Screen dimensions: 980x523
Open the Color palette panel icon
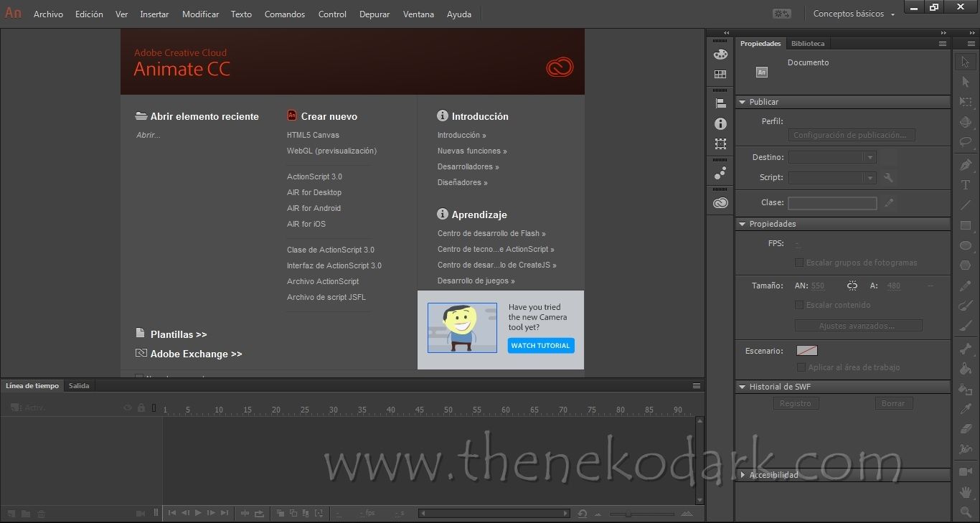coord(720,55)
